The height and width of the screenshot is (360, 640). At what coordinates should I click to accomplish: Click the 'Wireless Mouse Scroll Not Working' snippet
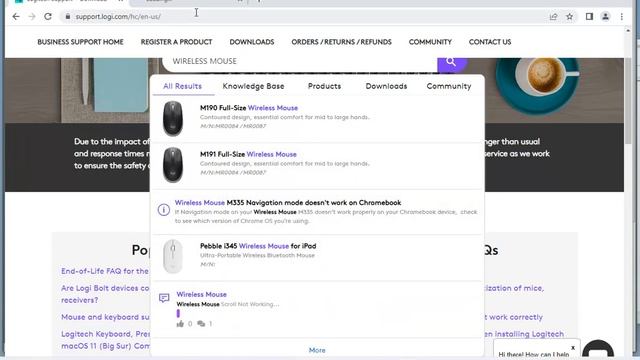click(x=228, y=304)
